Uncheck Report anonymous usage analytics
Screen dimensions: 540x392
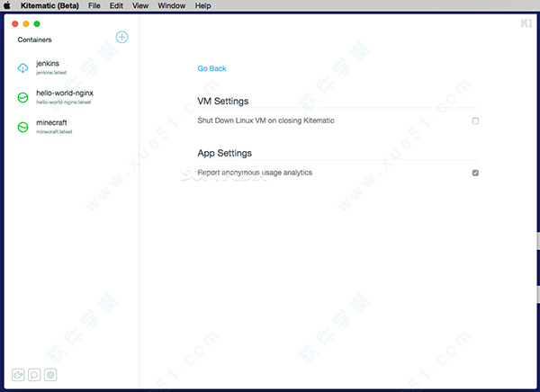(475, 173)
